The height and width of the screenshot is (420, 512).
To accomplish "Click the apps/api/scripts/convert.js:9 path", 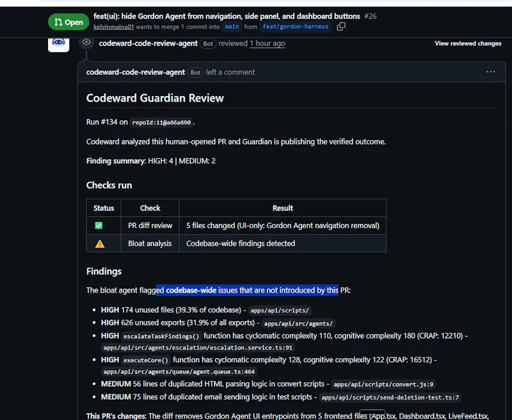I will 383,384.
